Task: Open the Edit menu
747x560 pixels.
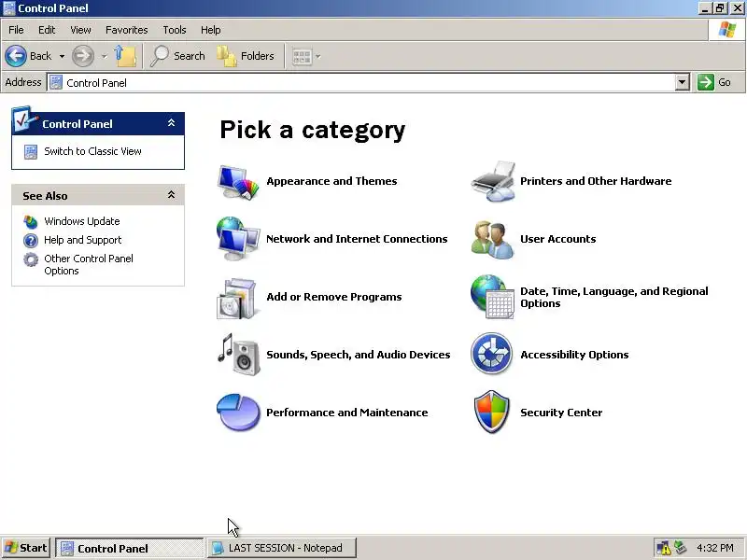Action: pos(47,30)
